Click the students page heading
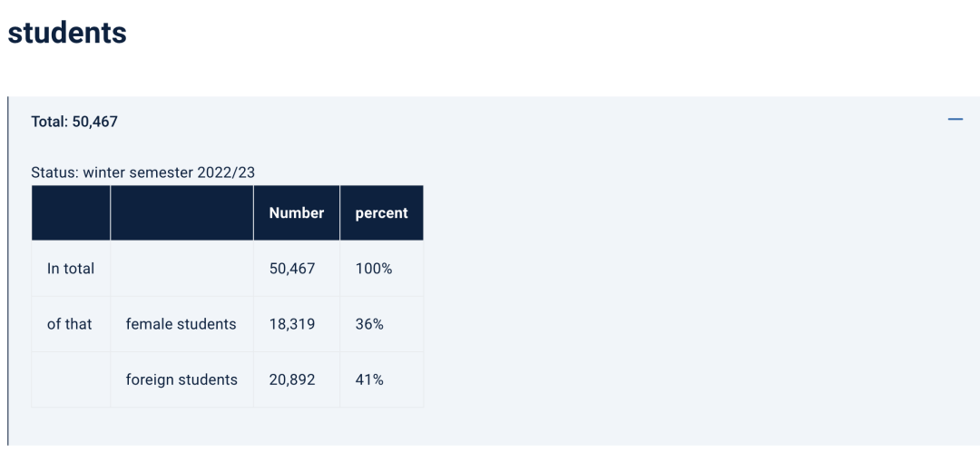Image resolution: width=980 pixels, height=453 pixels. coord(67,33)
